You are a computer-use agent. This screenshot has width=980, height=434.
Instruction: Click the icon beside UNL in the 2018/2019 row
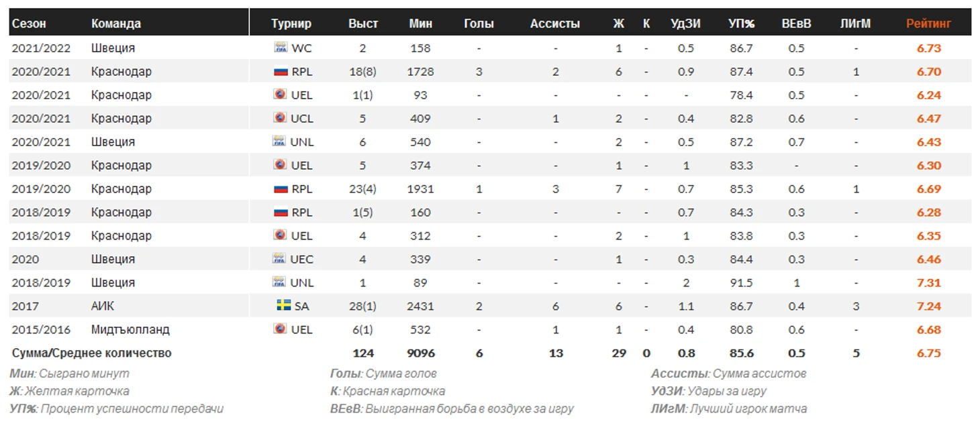point(281,282)
